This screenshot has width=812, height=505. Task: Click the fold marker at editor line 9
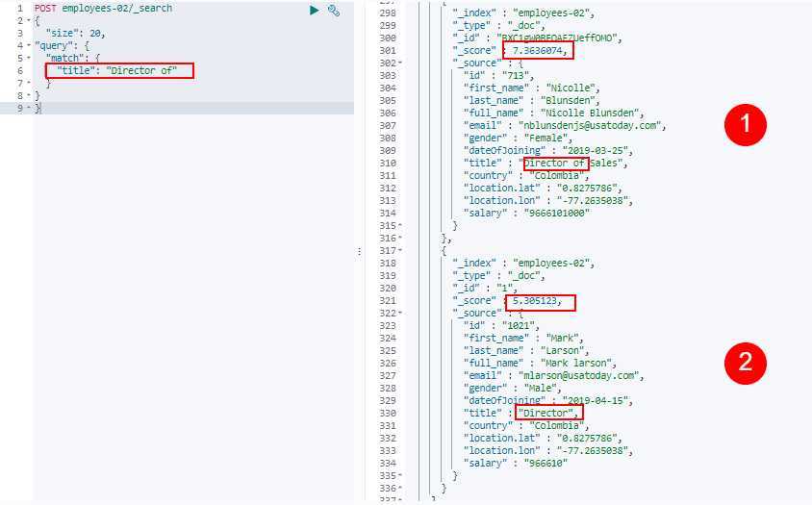pos(29,108)
